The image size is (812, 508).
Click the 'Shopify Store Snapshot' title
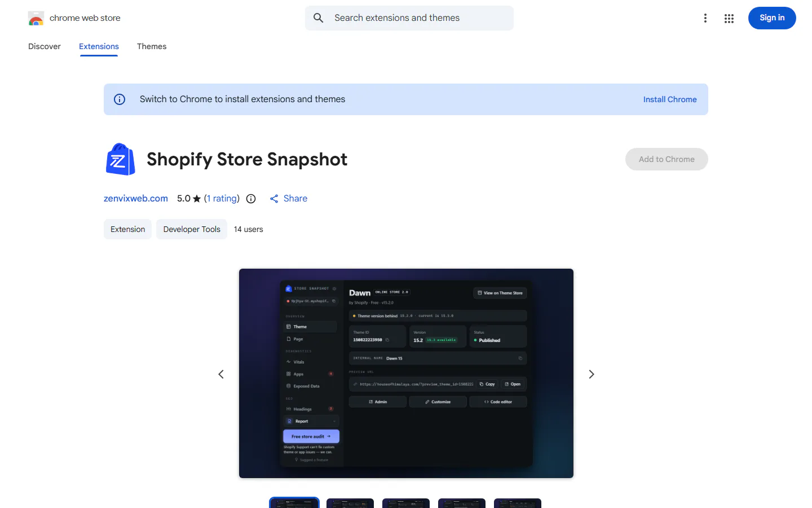pyautogui.click(x=247, y=160)
